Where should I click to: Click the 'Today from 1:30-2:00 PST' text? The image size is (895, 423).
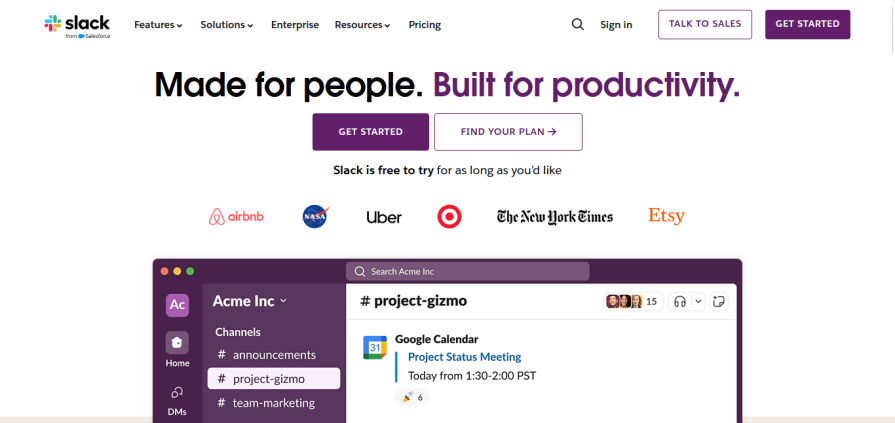click(x=472, y=376)
